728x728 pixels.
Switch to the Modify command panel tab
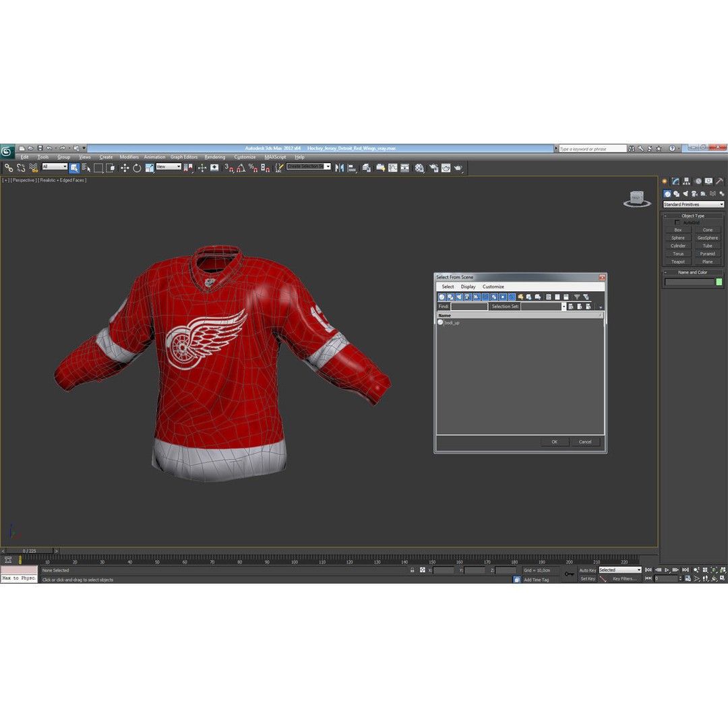[x=675, y=181]
